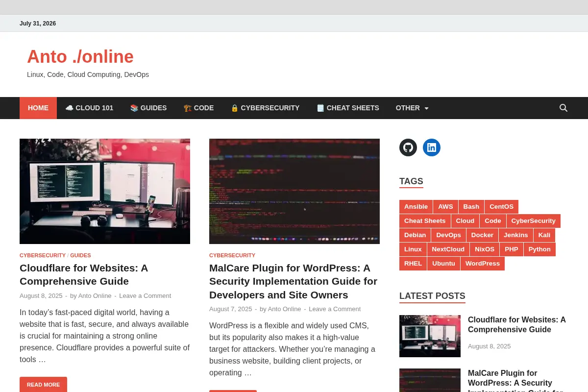Click Anto Online author on Cloudflare post

tap(95, 295)
